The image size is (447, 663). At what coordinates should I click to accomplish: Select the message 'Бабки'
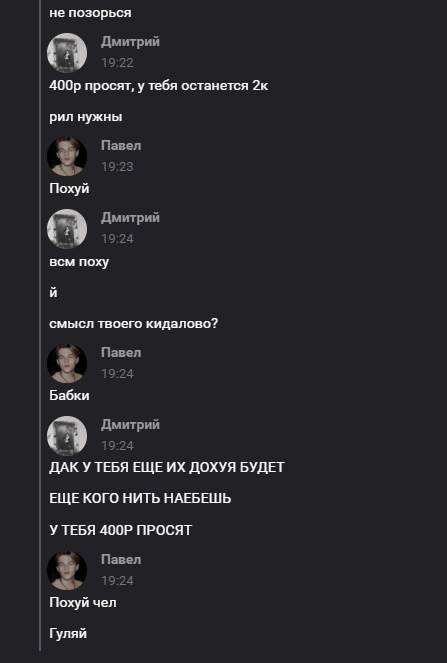(x=69, y=395)
